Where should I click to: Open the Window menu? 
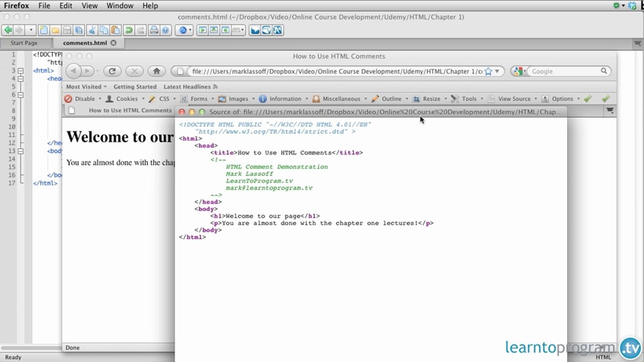click(120, 6)
